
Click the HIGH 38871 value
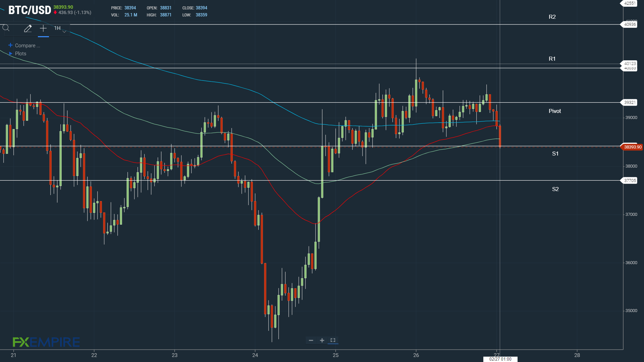coord(166,15)
